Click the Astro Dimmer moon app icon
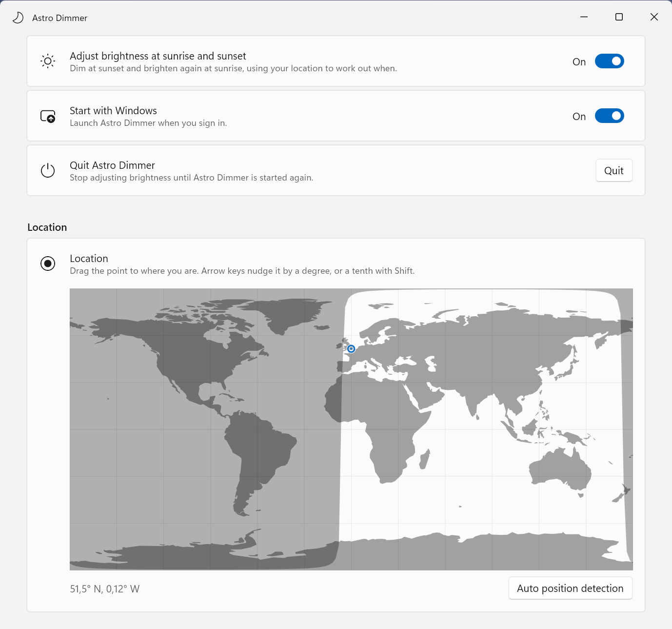672x629 pixels. coord(18,18)
